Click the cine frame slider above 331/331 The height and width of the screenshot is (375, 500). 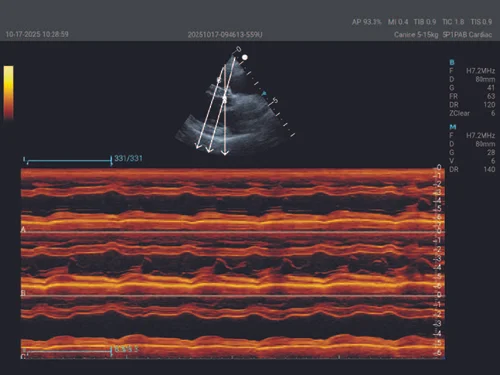(x=68, y=161)
